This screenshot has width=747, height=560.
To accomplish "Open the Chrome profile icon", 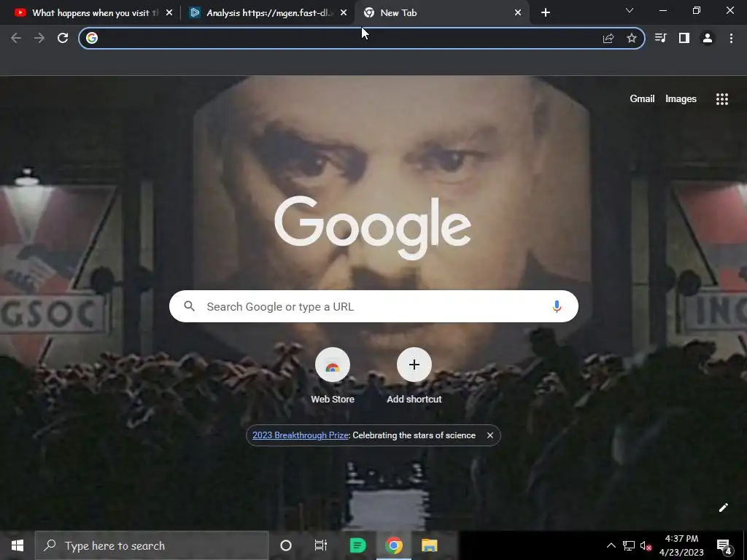I will tap(708, 38).
